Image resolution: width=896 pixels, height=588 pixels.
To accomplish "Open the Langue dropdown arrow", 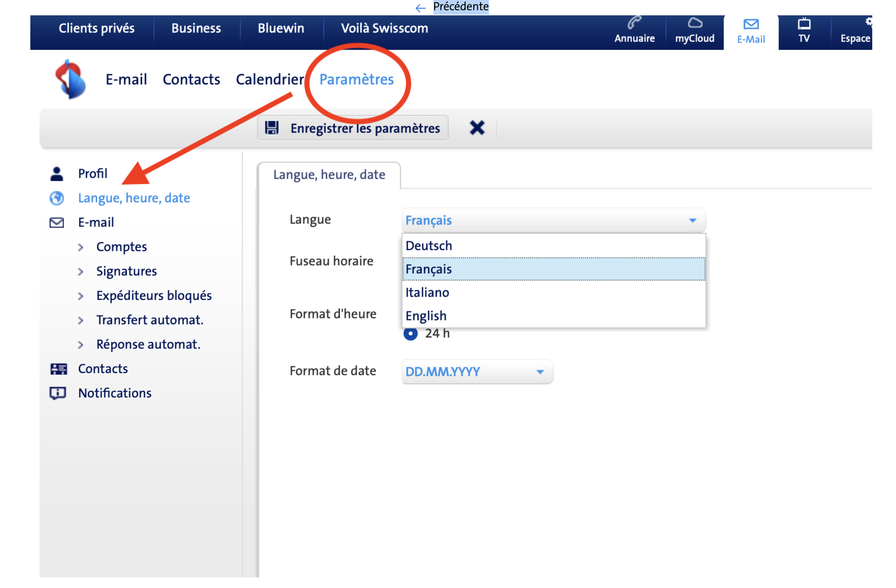I will point(692,221).
